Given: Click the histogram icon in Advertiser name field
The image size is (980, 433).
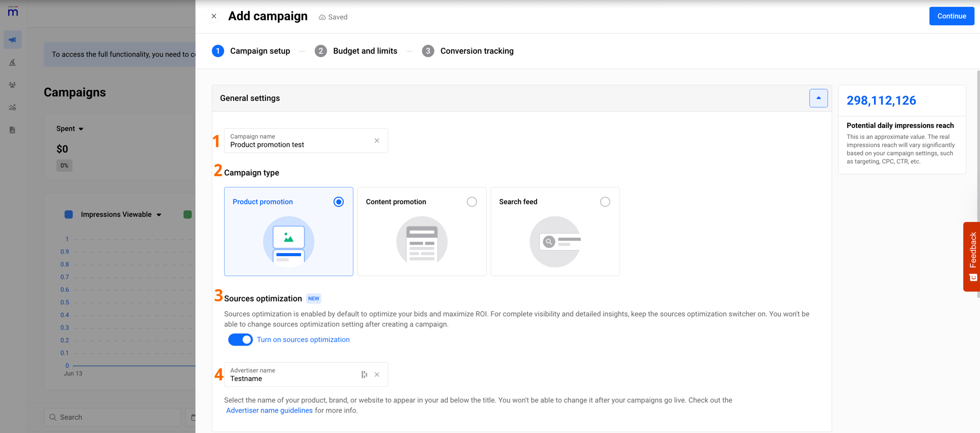Looking at the screenshot, I should coord(364,375).
